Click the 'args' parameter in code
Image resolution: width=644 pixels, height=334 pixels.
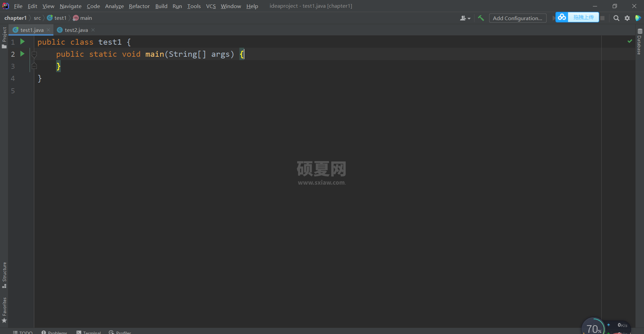tap(221, 54)
